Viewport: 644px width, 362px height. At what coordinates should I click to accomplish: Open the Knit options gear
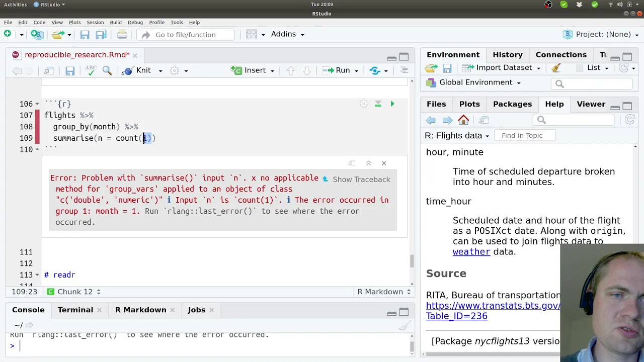[175, 70]
